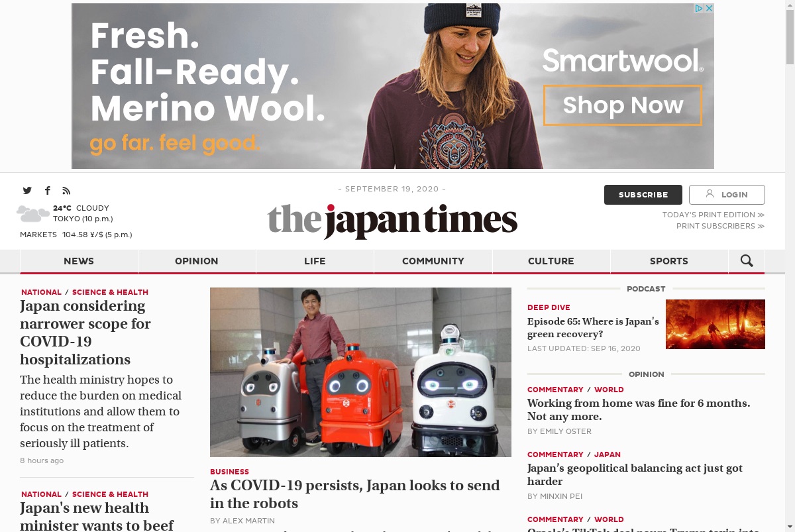Click the SUBSCRIBE button
The height and width of the screenshot is (532, 795).
click(x=643, y=195)
